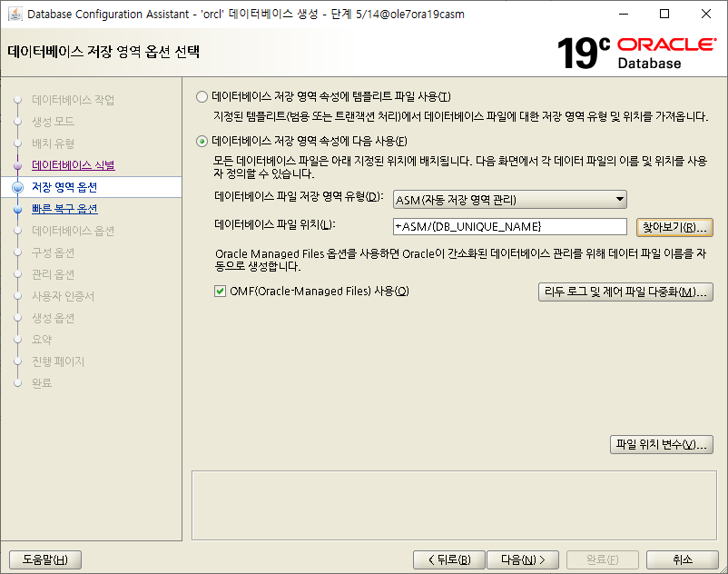Viewport: 728px width, 574px height.
Task: Minimize the Database Configuration Assistant window
Action: (624, 14)
